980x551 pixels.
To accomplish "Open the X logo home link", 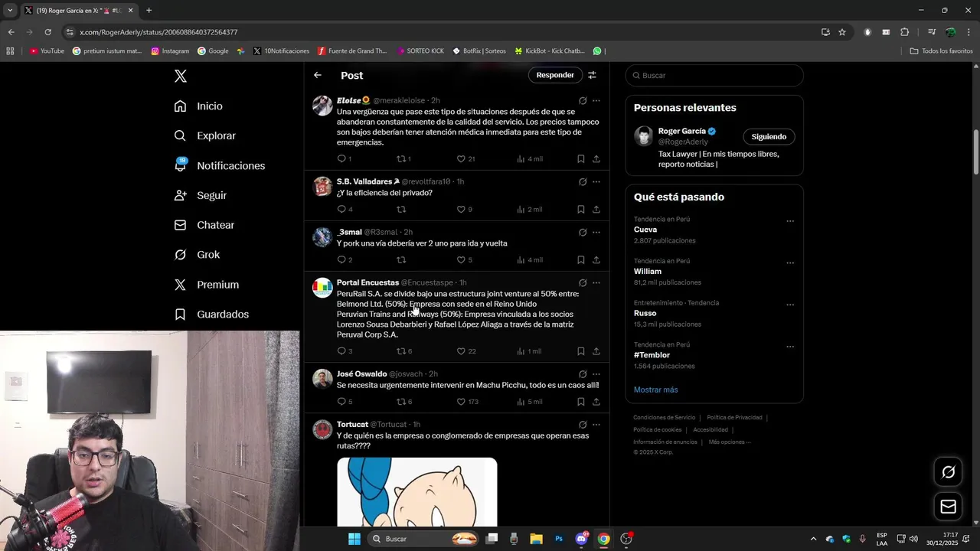I will point(181,76).
